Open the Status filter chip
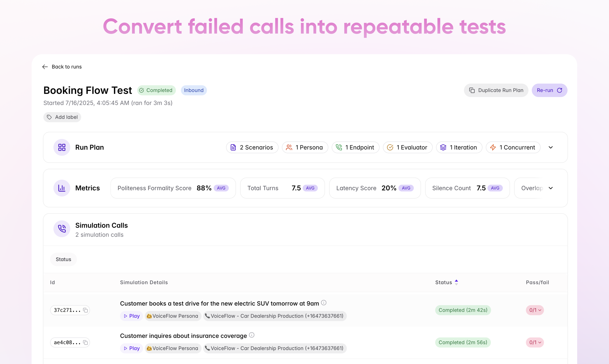 63,259
